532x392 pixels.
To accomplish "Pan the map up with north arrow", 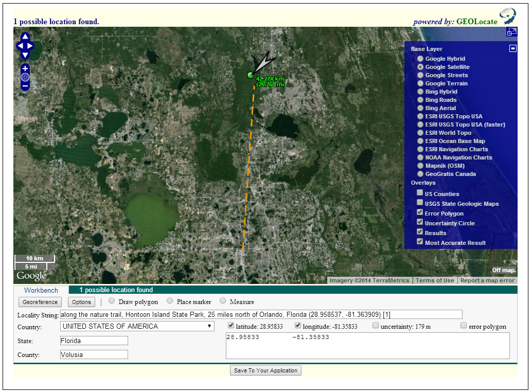I will pyautogui.click(x=25, y=37).
